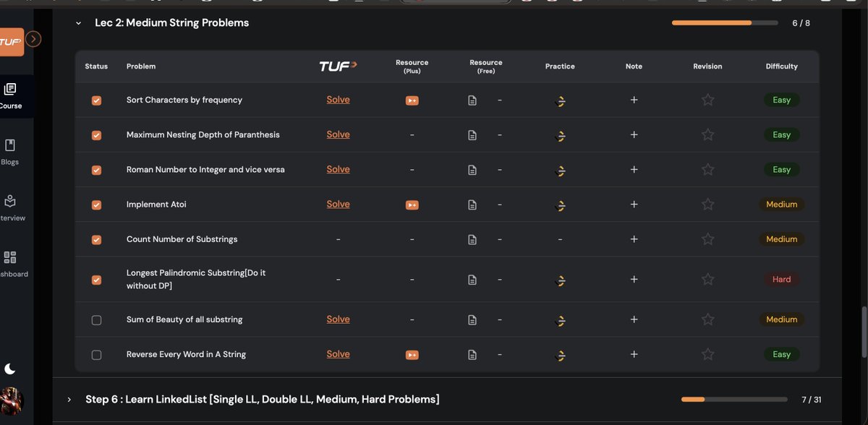This screenshot has width=868, height=425.
Task: Click Step 6 progress bar showing 7 / 31
Action: pos(734,400)
